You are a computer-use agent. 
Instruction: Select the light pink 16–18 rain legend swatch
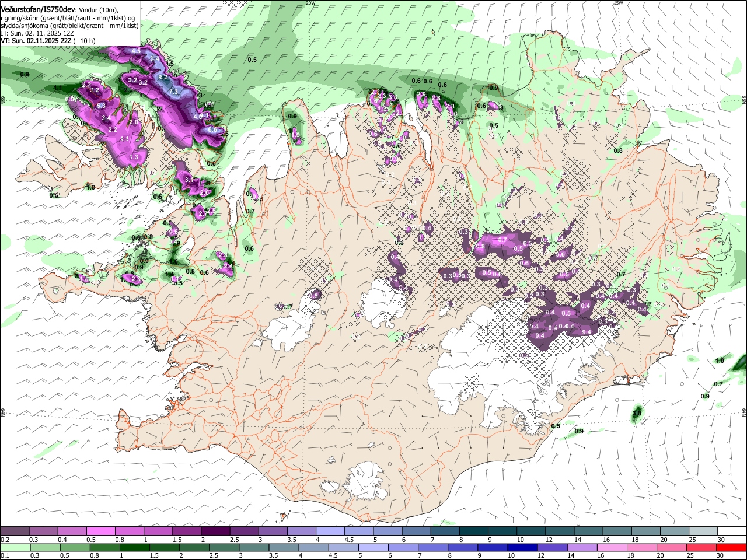612,547
